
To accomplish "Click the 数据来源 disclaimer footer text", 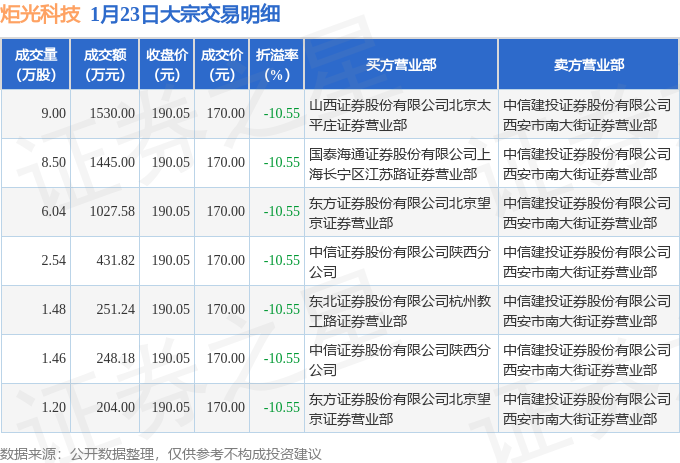I will [x=160, y=454].
